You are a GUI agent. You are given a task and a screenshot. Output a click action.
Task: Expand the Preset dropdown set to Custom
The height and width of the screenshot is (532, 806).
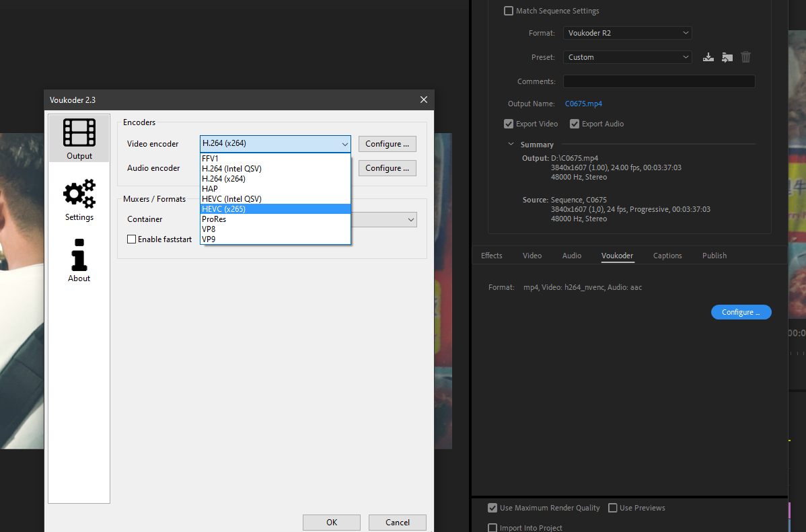(627, 57)
